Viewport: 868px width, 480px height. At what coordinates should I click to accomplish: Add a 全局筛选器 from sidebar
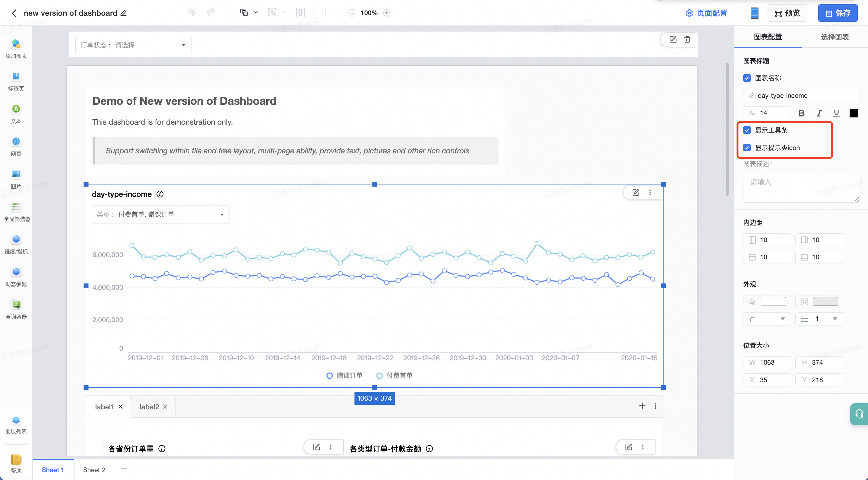(17, 212)
